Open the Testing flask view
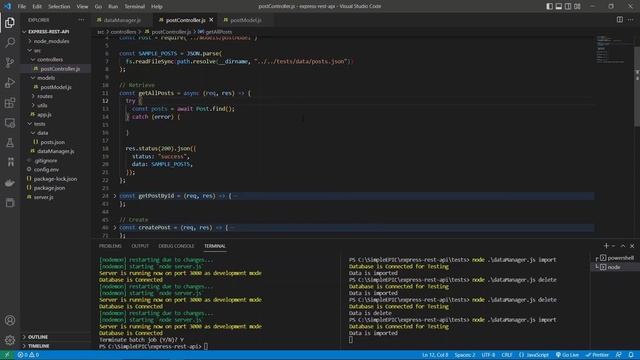This screenshot has width=640, height=360. pos(10,142)
